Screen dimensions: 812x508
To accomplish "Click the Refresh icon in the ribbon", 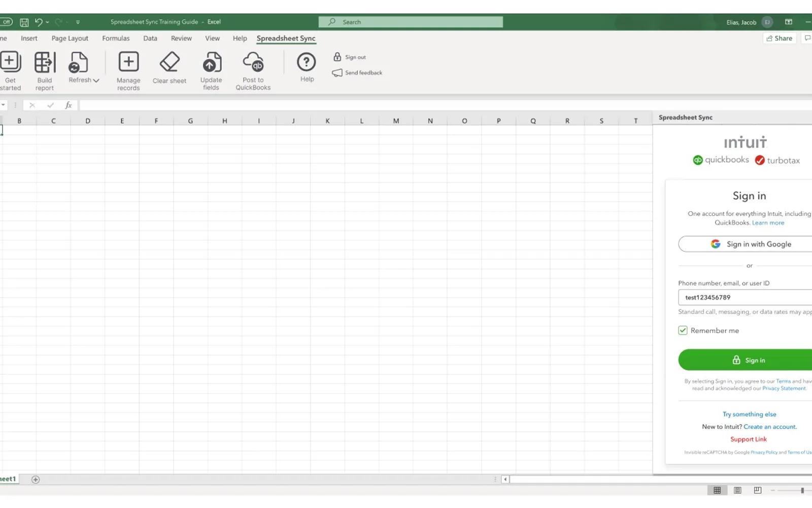I will point(79,62).
